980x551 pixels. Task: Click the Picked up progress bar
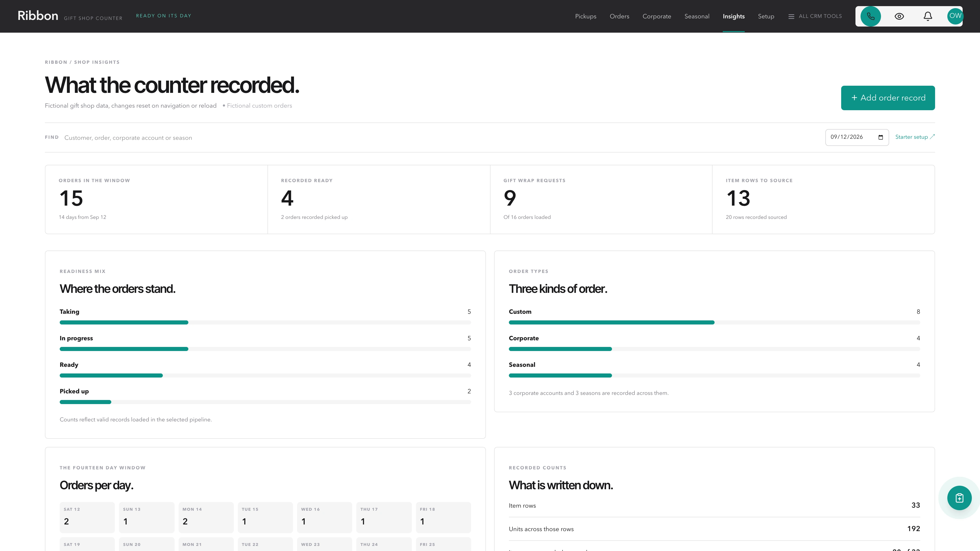point(265,402)
